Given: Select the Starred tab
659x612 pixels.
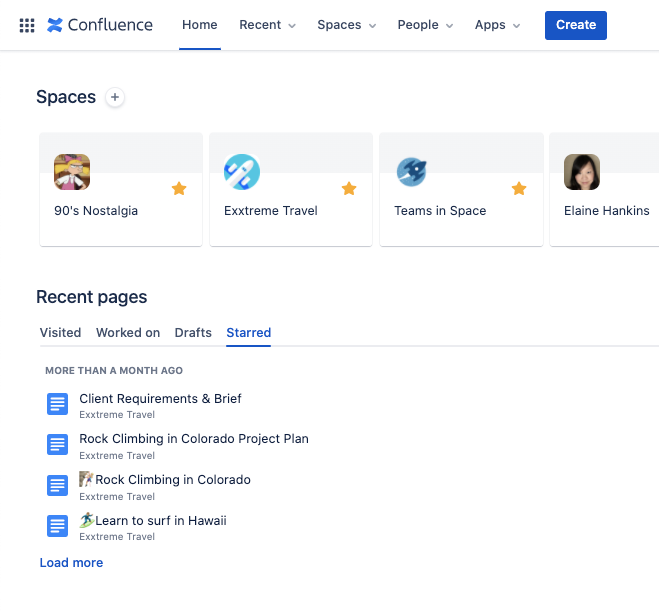Looking at the screenshot, I should (248, 332).
